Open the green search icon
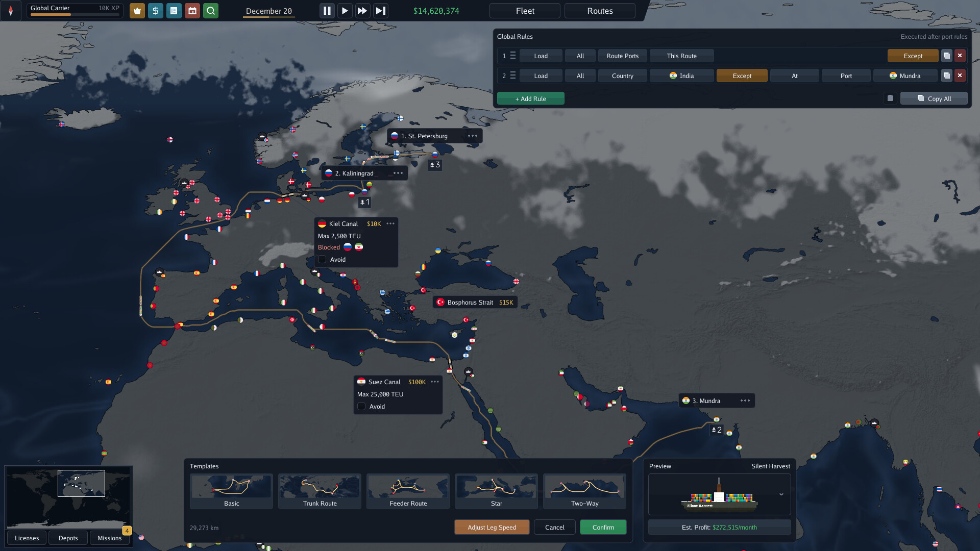The width and height of the screenshot is (980, 551). pyautogui.click(x=210, y=11)
